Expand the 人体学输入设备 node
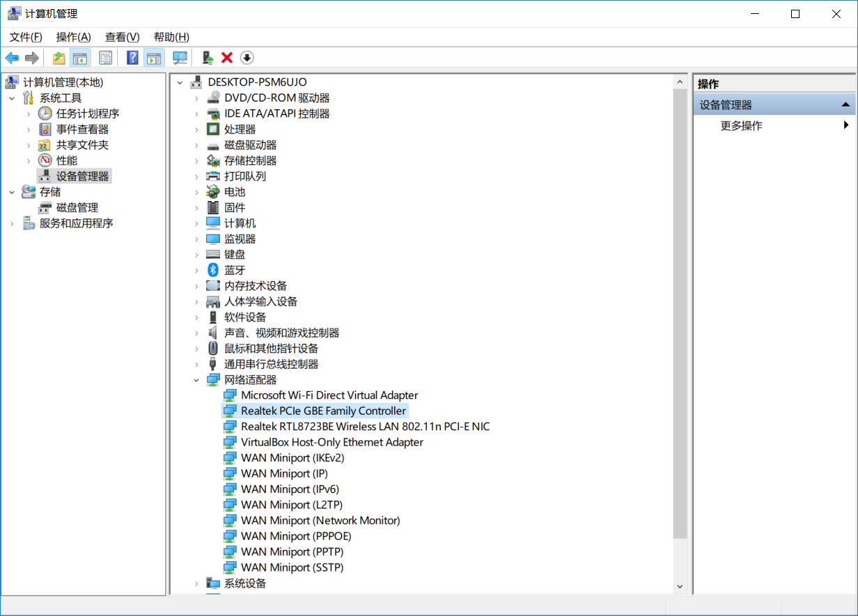This screenshot has height=616, width=858. coord(196,301)
